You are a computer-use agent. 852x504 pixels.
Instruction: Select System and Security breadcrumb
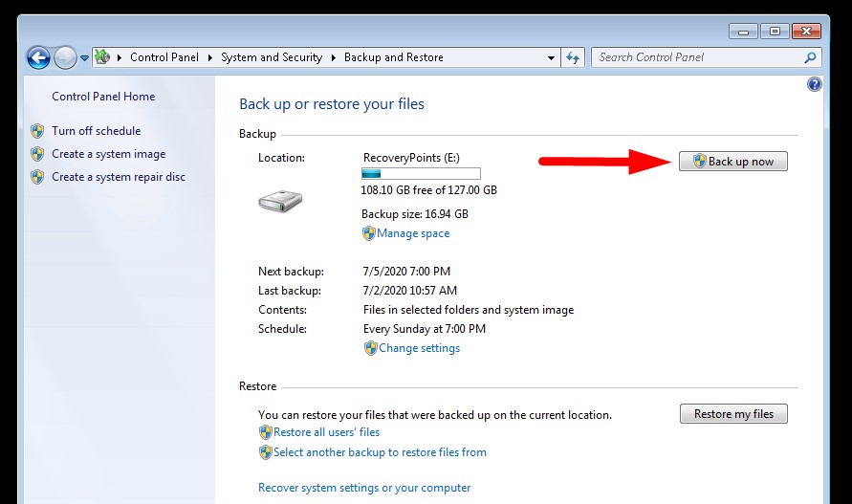271,57
